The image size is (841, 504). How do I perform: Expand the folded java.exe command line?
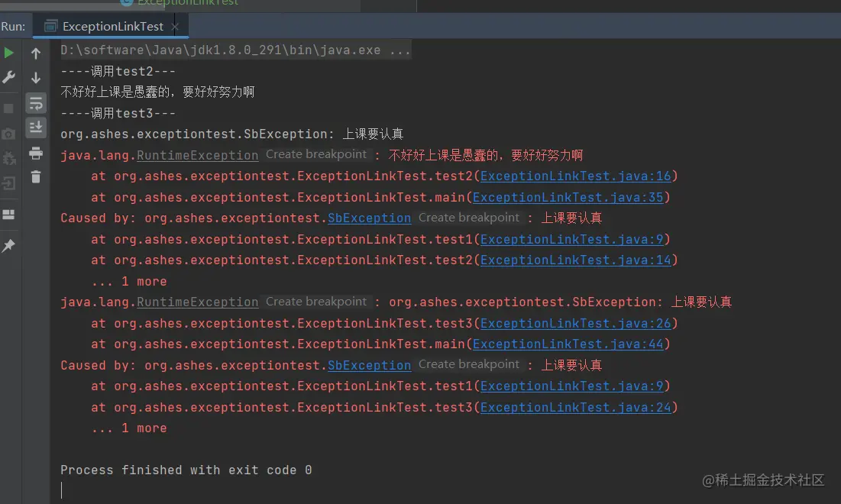[x=235, y=50]
